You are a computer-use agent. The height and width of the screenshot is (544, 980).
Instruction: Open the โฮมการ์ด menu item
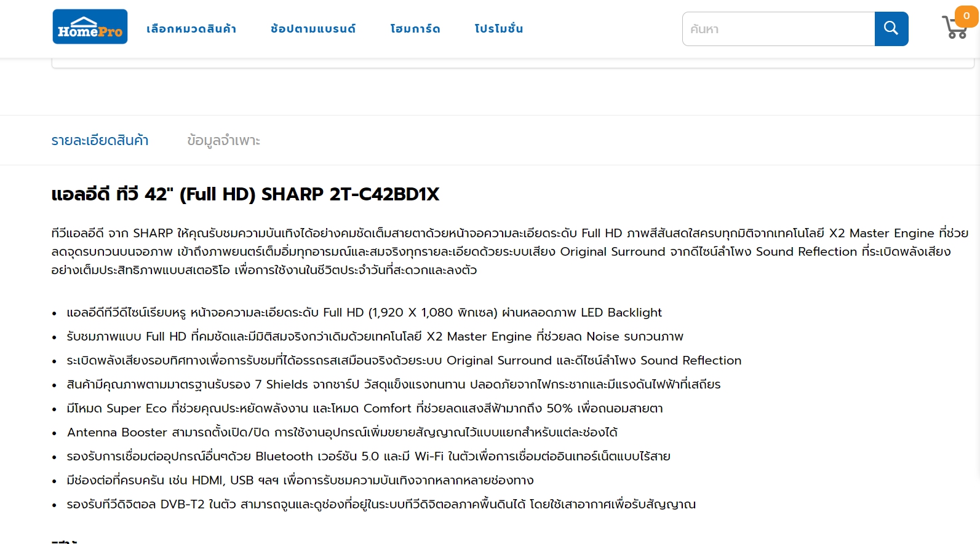[415, 28]
